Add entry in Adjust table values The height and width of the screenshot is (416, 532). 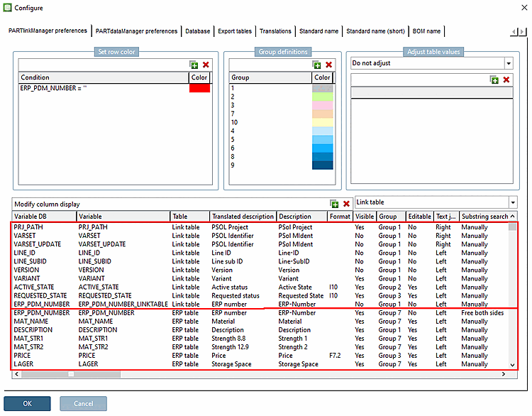click(494, 80)
